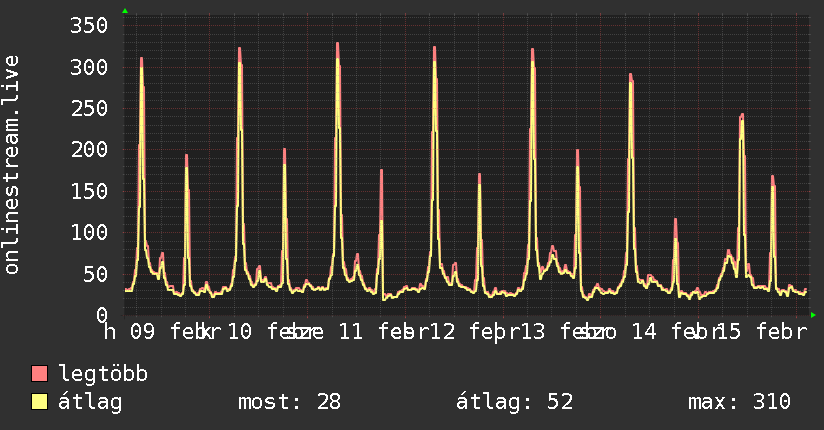Click the 100 y-axis label

pyautogui.click(x=89, y=232)
